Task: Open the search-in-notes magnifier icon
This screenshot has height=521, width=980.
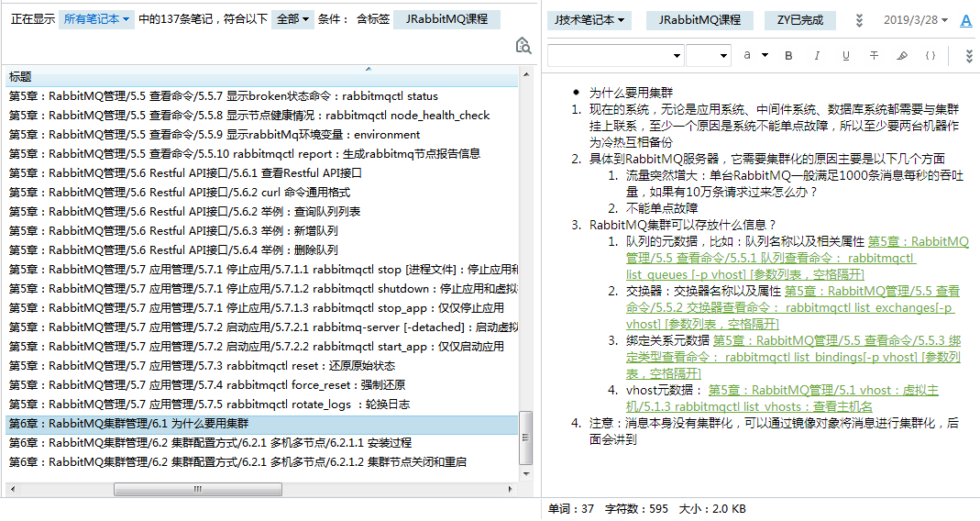Action: 523,45
